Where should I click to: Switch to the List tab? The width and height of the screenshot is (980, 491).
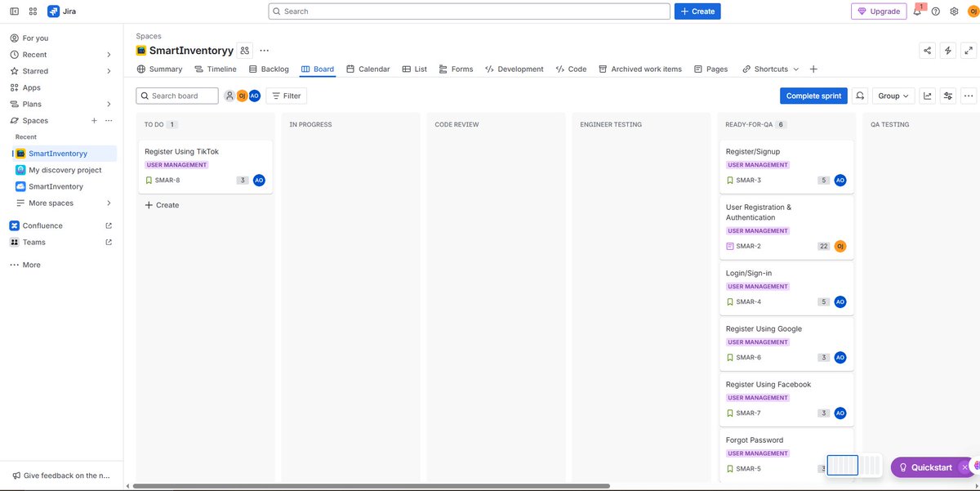pos(415,69)
